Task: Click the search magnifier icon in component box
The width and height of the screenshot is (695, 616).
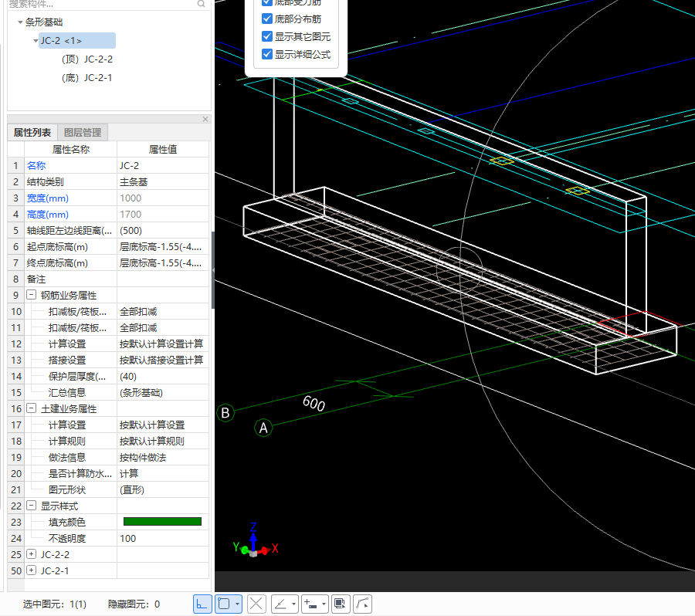Action: click(202, 4)
